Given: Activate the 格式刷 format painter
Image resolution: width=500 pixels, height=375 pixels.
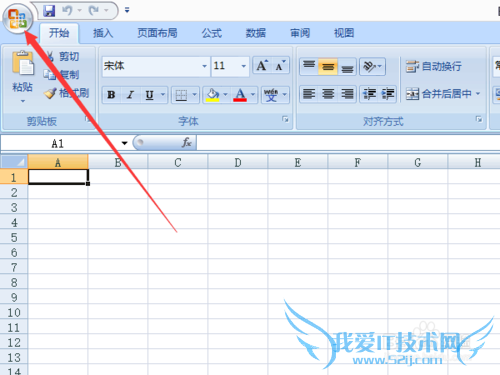Looking at the screenshot, I should pyautogui.click(x=67, y=93).
